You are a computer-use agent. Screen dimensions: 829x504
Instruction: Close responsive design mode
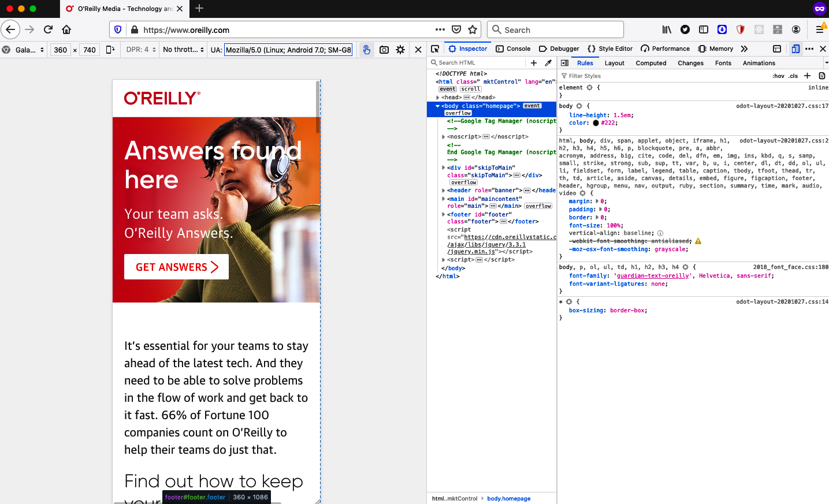(418, 50)
